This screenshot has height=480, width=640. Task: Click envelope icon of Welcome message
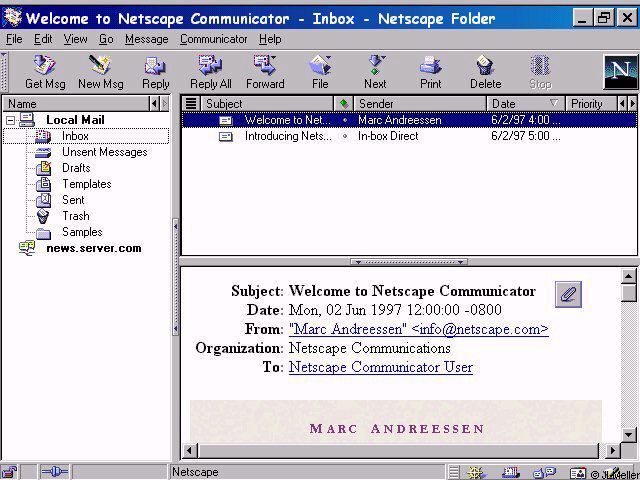(226, 120)
